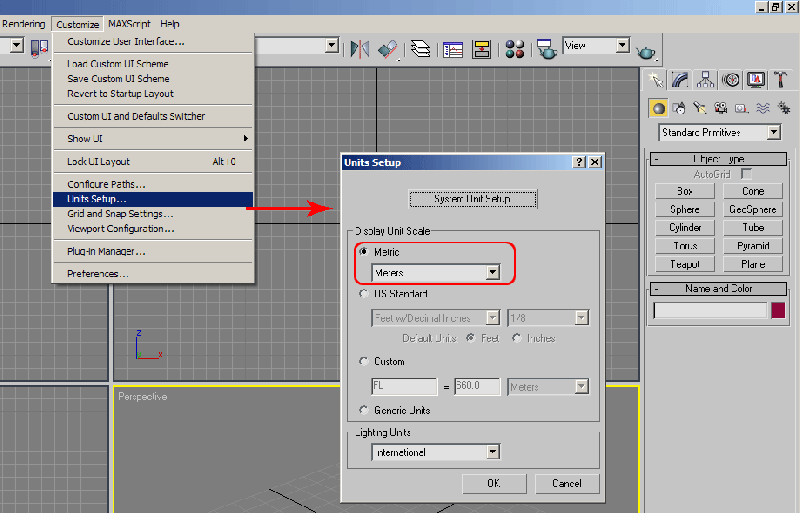Open Show UI submenu arrow
Screen dimensions: 800x513
[x=246, y=138]
